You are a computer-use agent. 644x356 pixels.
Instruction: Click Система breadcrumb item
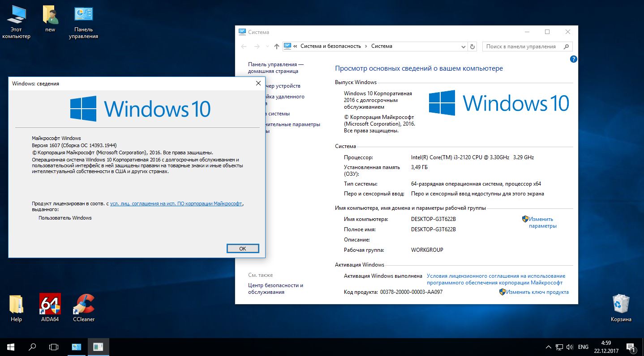pos(382,46)
